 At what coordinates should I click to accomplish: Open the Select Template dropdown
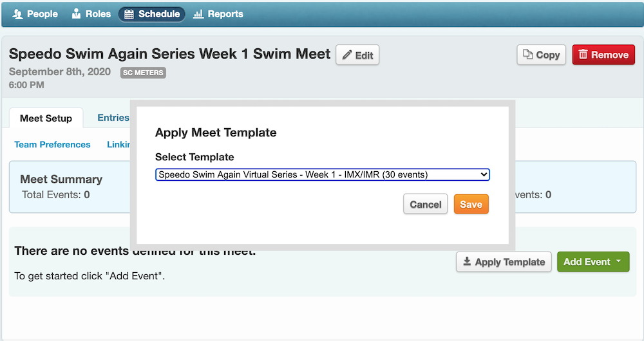click(323, 174)
